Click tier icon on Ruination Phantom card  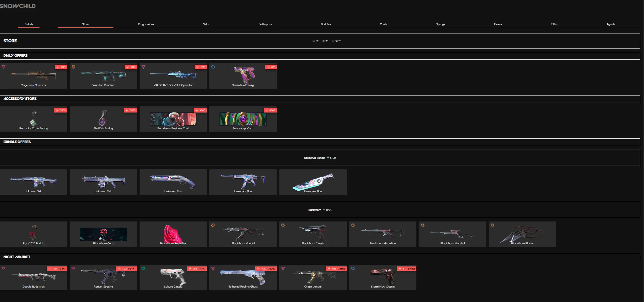point(73,67)
